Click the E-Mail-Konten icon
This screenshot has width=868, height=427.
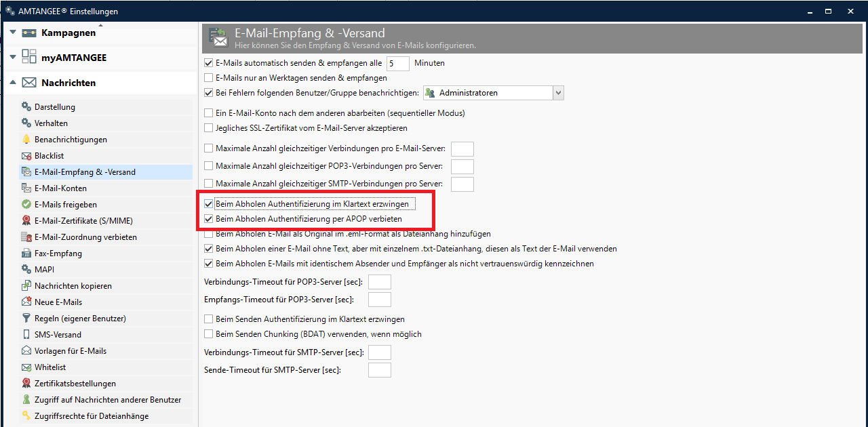click(26, 188)
